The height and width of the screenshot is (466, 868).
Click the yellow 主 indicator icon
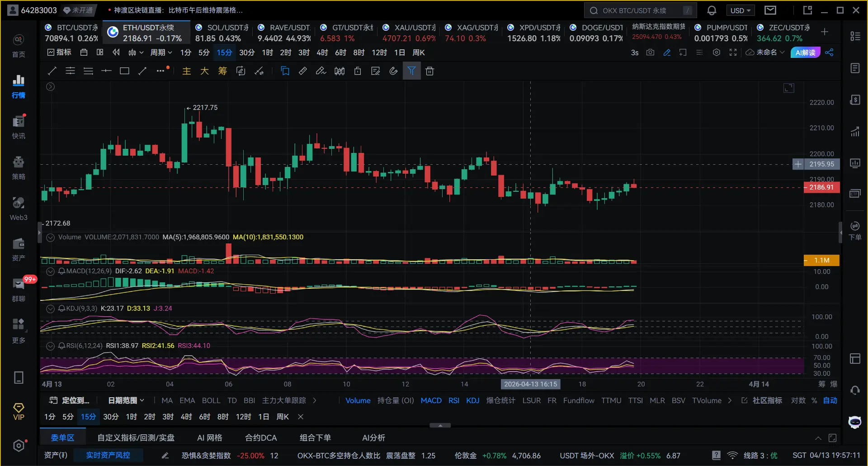187,71
